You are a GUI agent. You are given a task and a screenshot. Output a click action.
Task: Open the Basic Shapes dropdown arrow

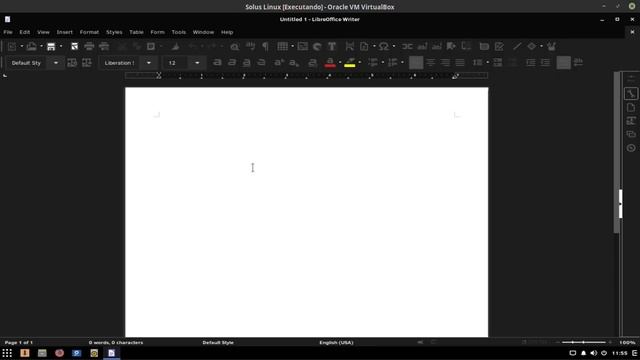click(542, 47)
